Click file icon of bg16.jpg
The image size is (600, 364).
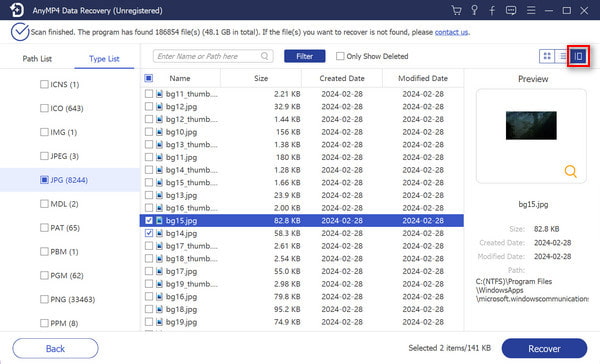(x=160, y=297)
